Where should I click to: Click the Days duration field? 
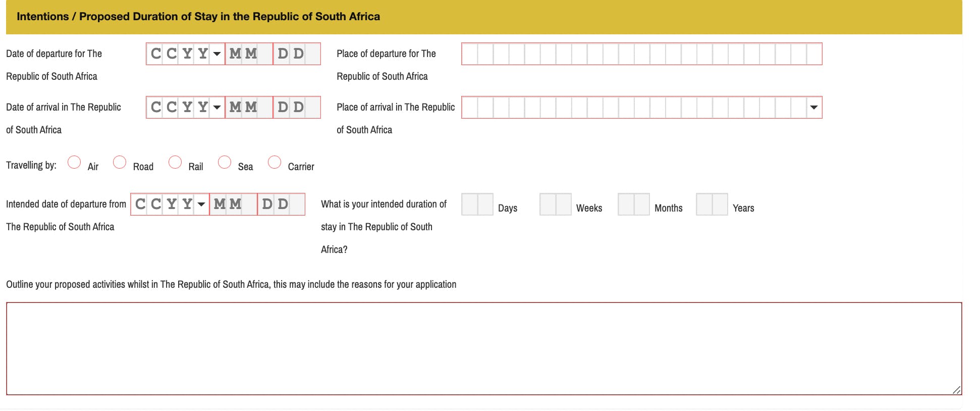[x=477, y=204]
